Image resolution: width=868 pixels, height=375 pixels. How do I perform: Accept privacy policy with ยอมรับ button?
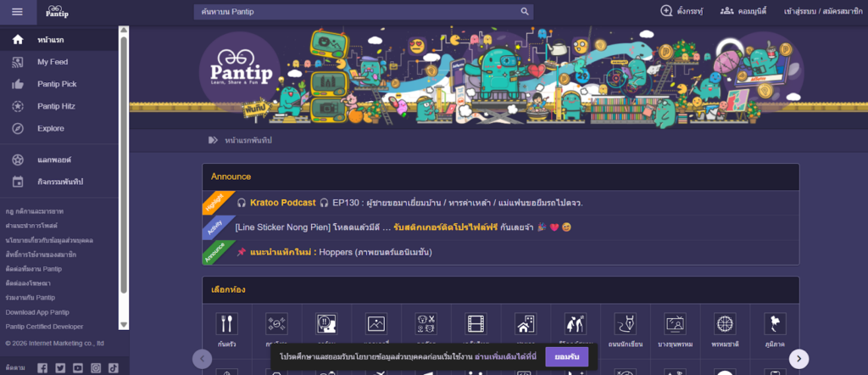tap(566, 356)
